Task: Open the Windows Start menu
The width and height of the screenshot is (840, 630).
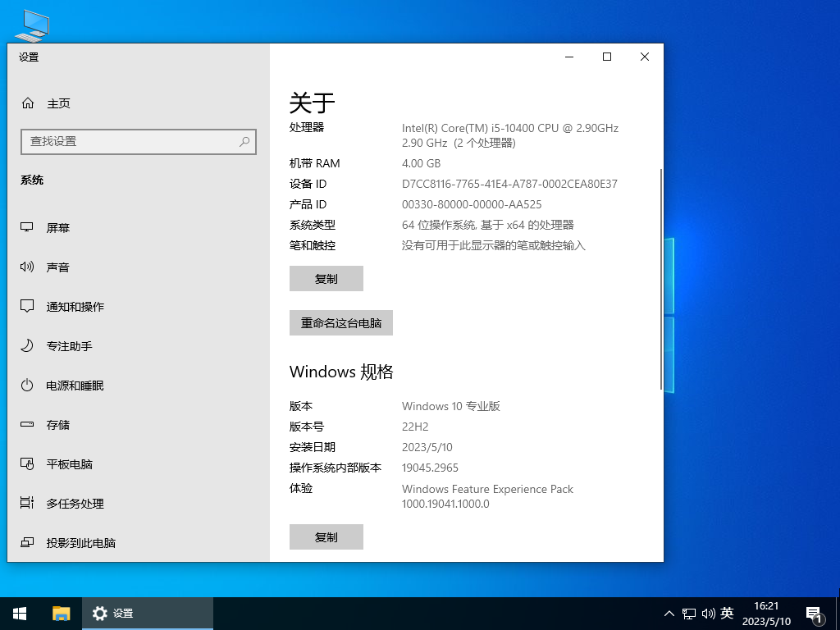Action: tap(19, 613)
